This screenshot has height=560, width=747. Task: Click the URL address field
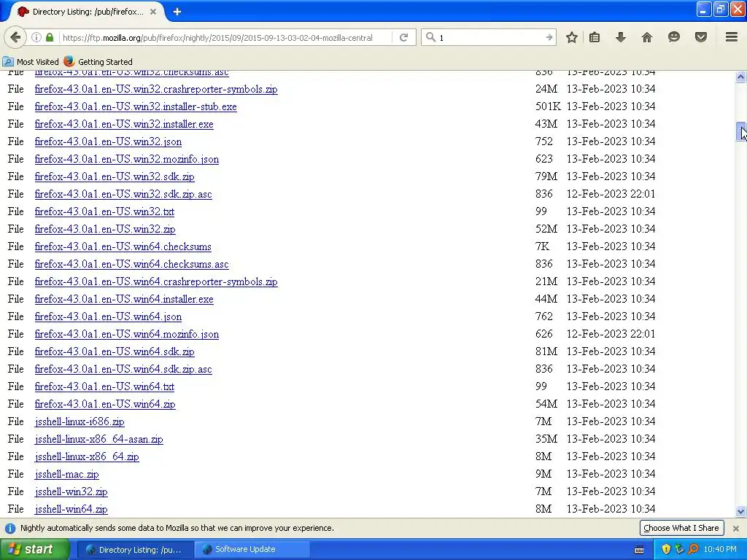pos(226,38)
